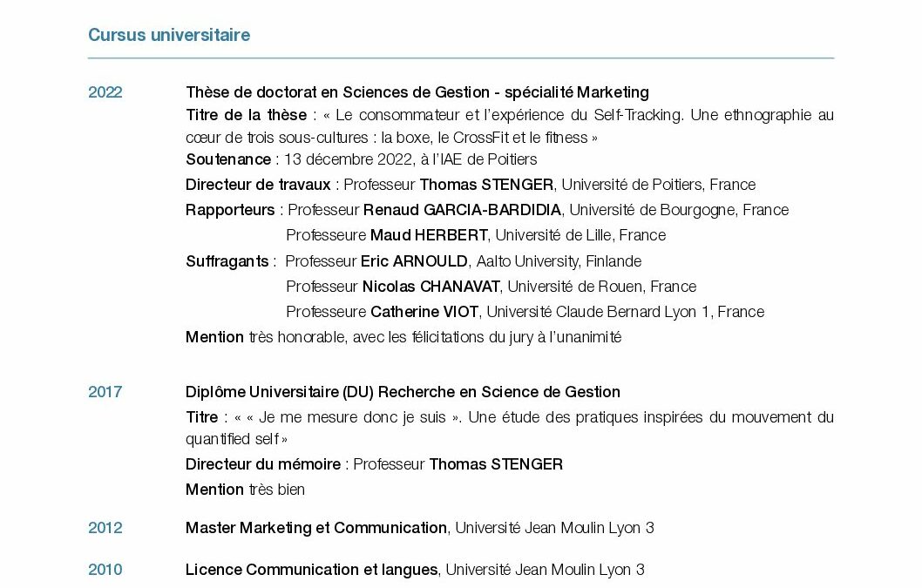Click the name Thomas STENGER under Directeur de travaux
922x588 pixels.
(486, 185)
